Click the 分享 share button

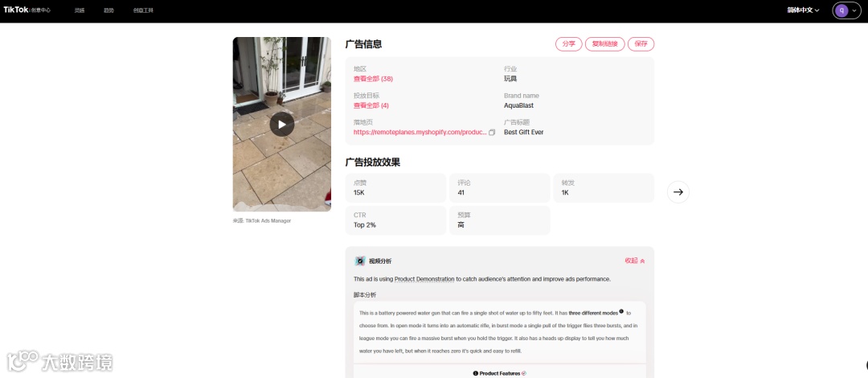[568, 44]
